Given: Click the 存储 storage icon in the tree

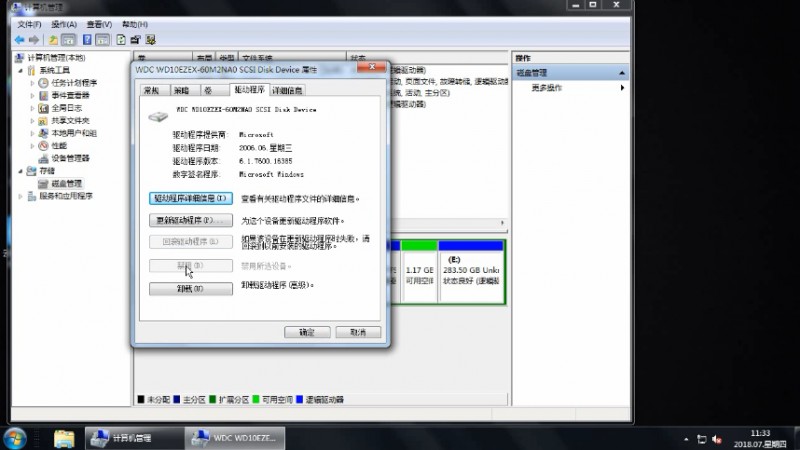Looking at the screenshot, I should [32, 171].
